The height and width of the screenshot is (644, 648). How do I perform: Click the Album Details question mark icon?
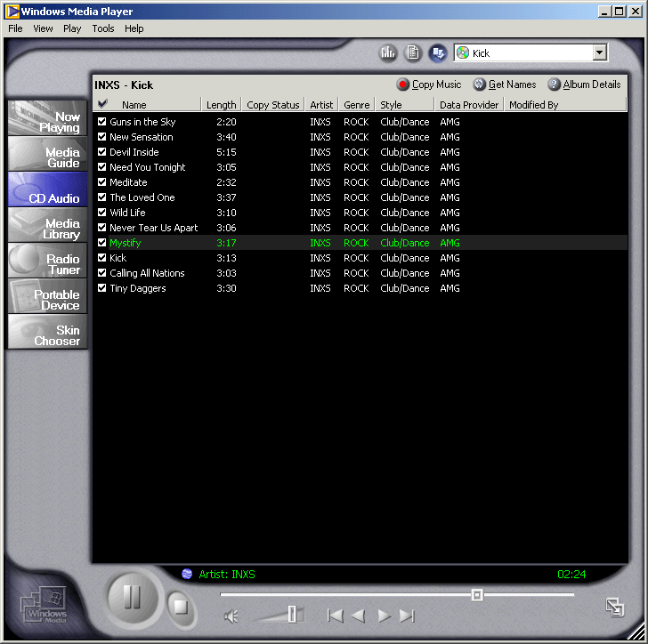[554, 85]
